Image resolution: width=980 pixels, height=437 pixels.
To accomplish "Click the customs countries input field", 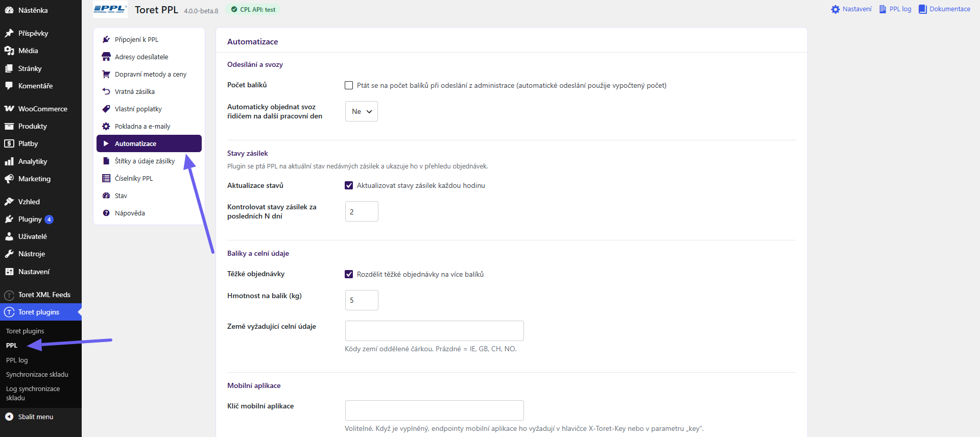I will click(x=435, y=331).
